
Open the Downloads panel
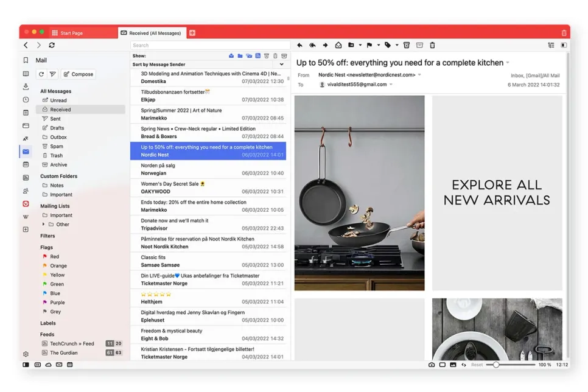(x=26, y=86)
